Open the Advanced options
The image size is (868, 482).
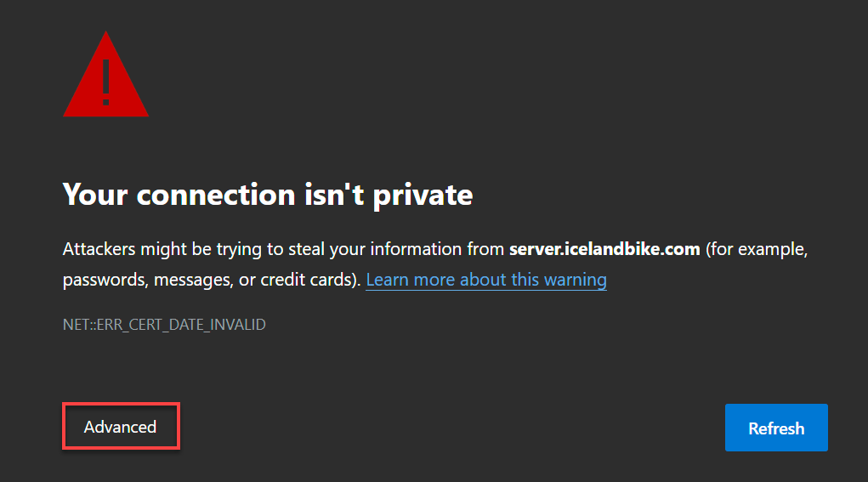coord(120,427)
